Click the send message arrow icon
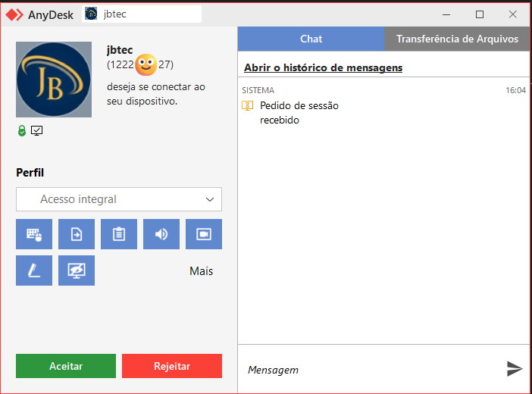 (x=515, y=369)
